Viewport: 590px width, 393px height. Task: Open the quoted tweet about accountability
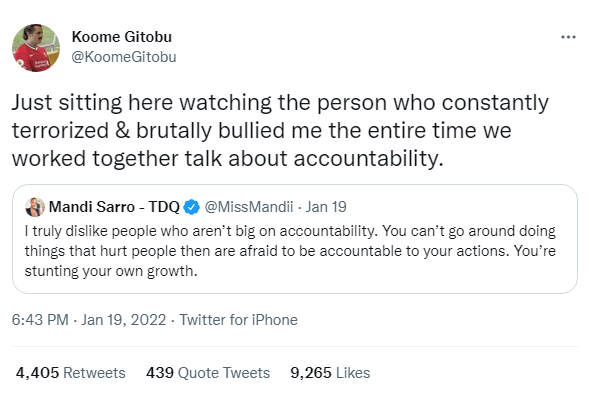(x=295, y=239)
